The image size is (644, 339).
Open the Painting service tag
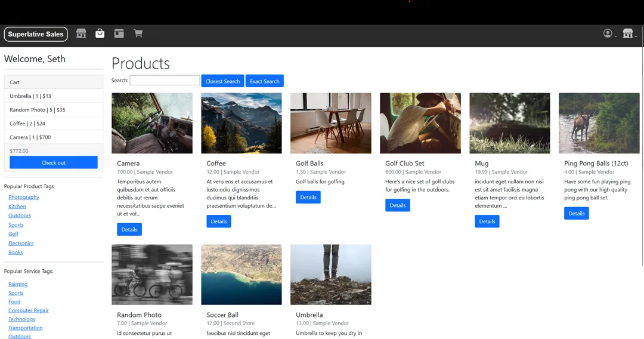click(x=18, y=284)
